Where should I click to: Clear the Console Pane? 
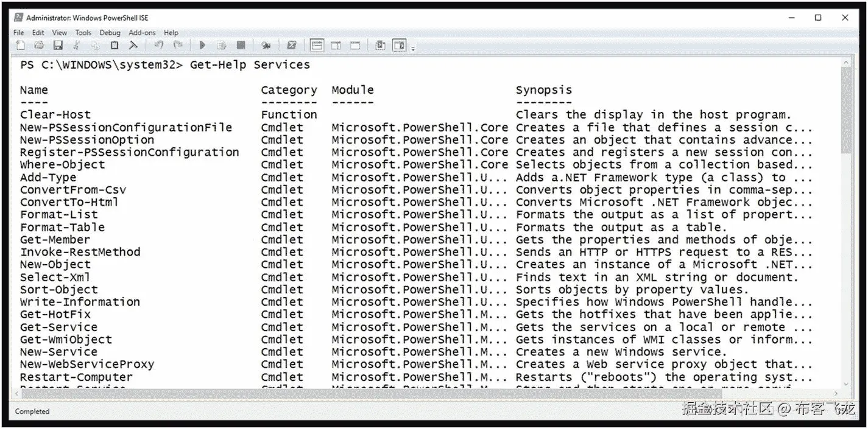(x=133, y=45)
